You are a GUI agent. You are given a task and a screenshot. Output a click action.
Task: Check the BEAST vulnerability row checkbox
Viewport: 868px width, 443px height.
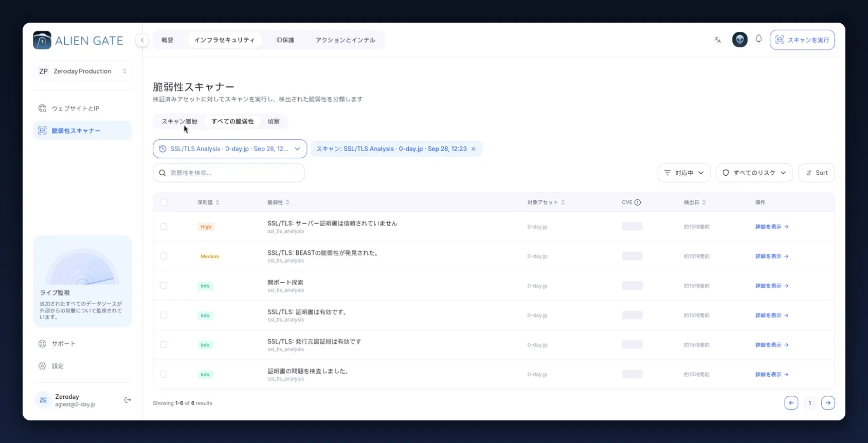pos(164,256)
